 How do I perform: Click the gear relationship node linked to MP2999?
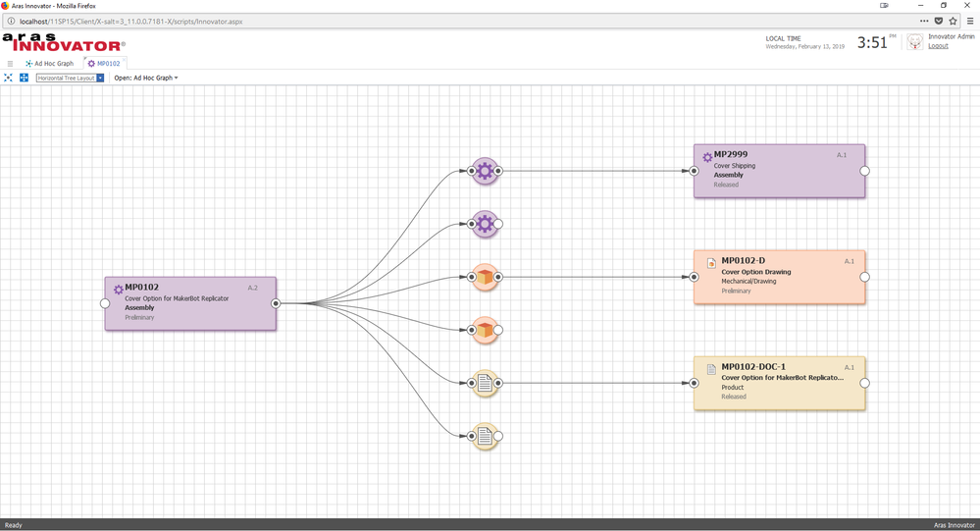point(485,171)
